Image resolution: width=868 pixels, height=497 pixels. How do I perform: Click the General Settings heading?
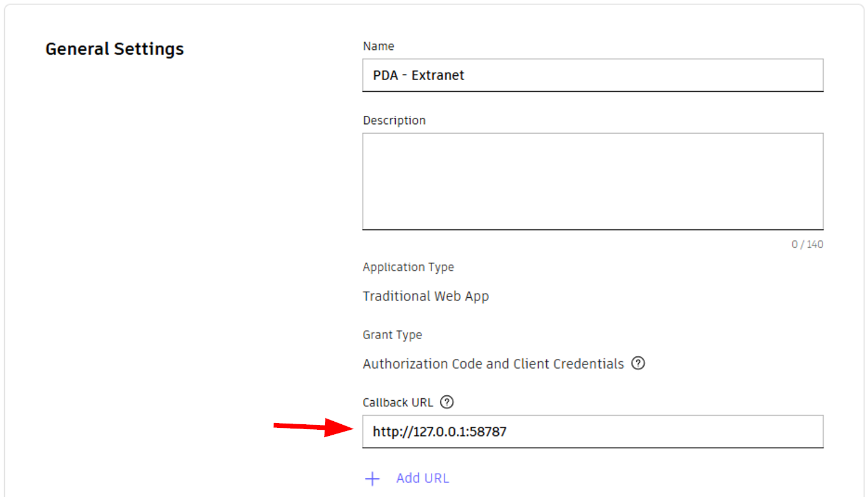(115, 49)
